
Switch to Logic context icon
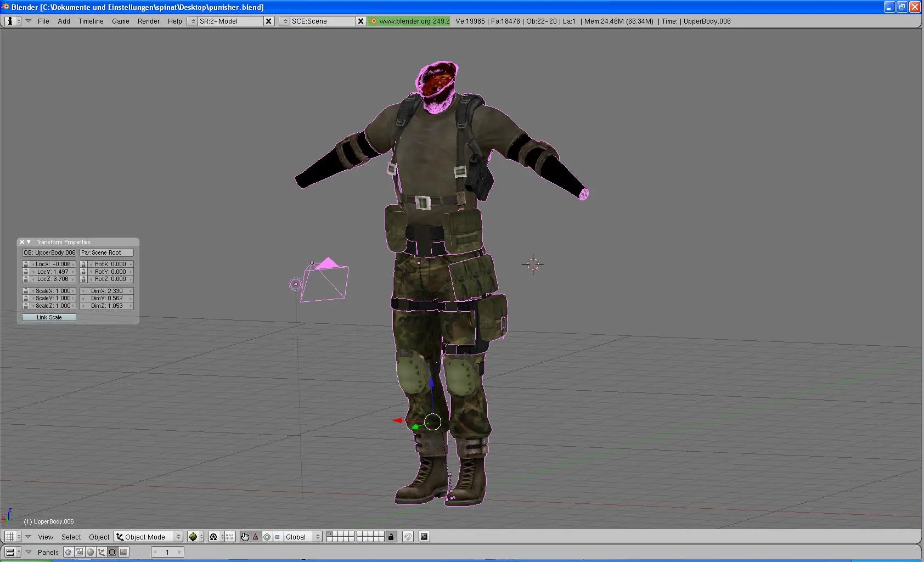pyautogui.click(x=69, y=552)
